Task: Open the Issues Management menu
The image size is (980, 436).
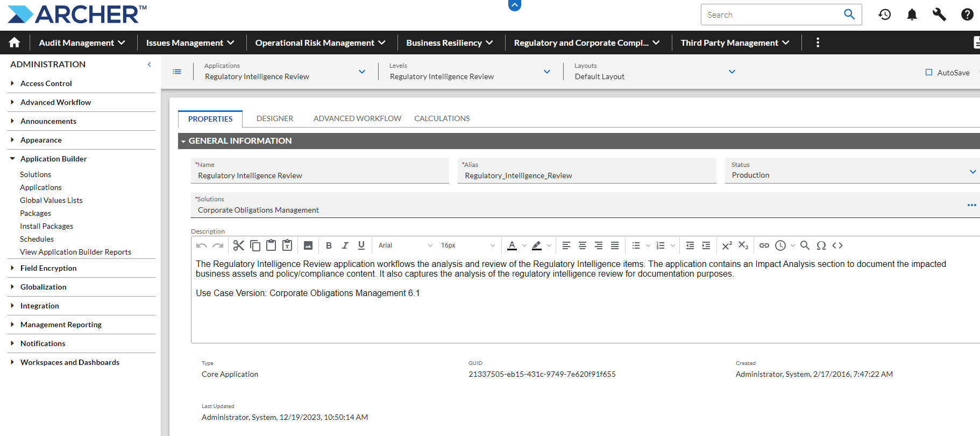Action: 190,43
